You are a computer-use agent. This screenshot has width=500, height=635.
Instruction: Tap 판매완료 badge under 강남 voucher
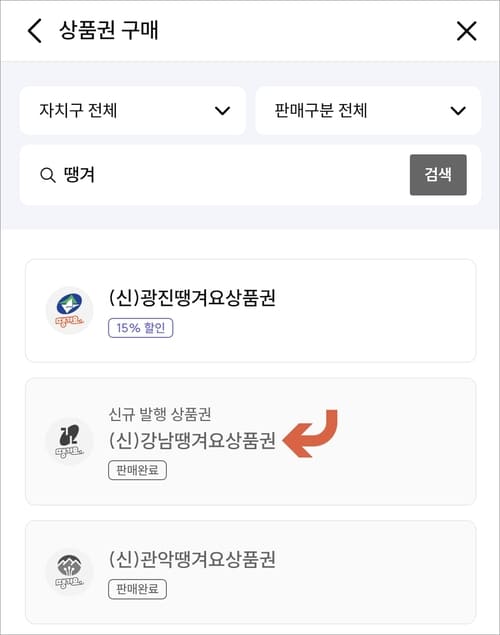click(137, 470)
